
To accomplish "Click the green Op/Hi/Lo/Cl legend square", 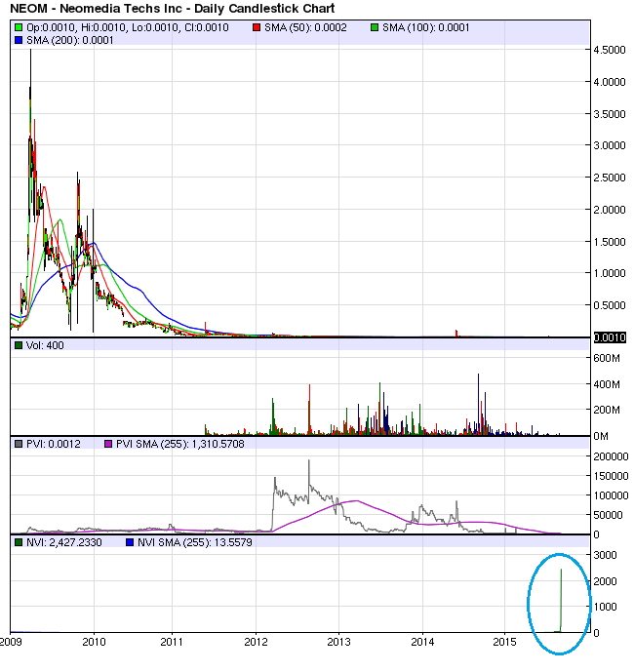I will [19, 27].
